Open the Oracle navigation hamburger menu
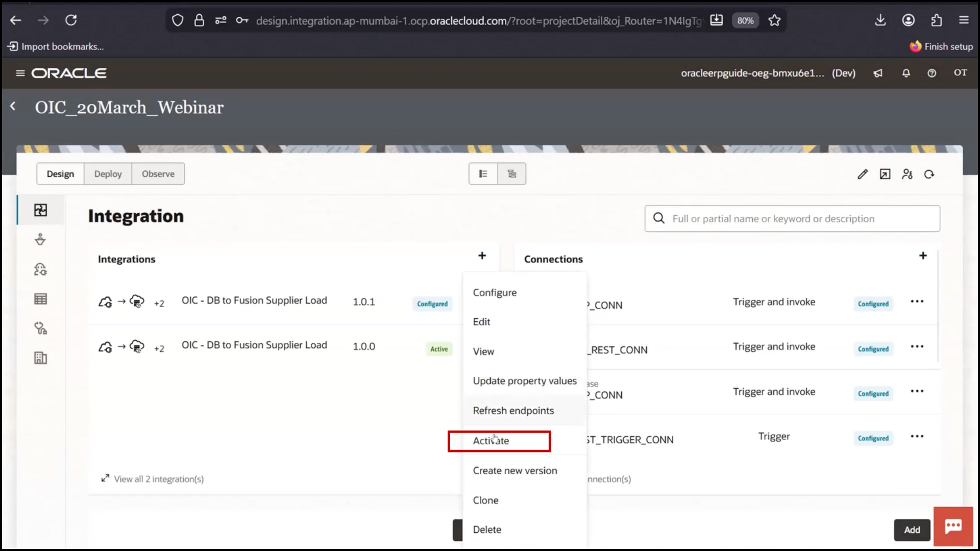The image size is (980, 551). (x=20, y=73)
